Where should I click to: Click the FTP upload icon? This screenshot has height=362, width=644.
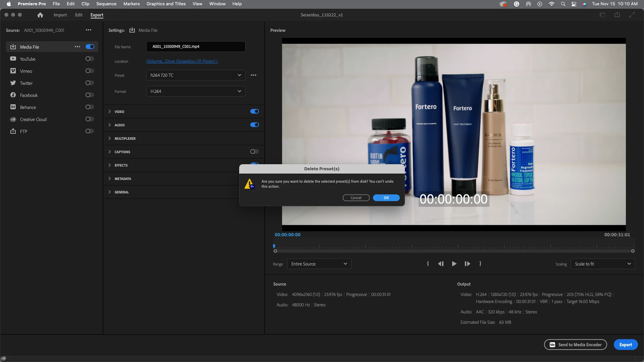(13, 131)
